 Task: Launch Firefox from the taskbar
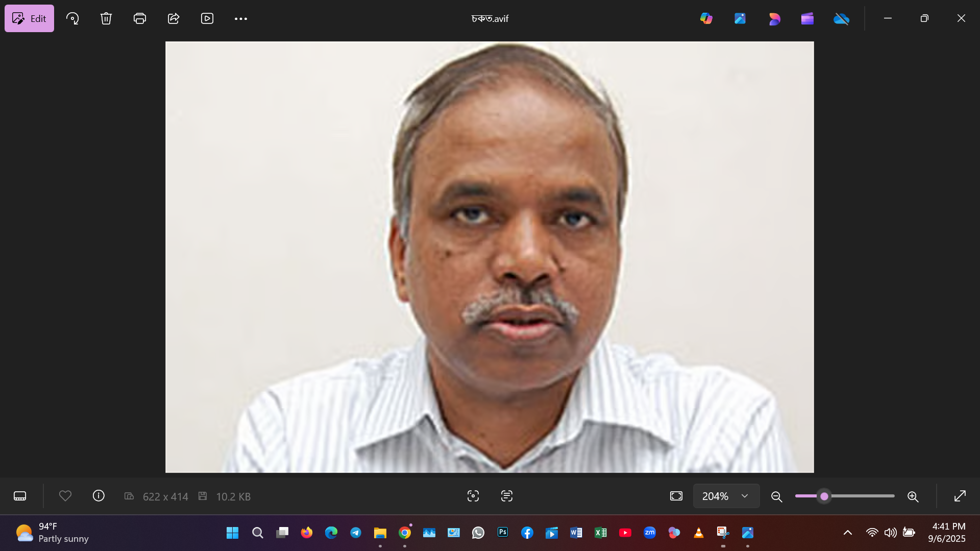click(306, 533)
